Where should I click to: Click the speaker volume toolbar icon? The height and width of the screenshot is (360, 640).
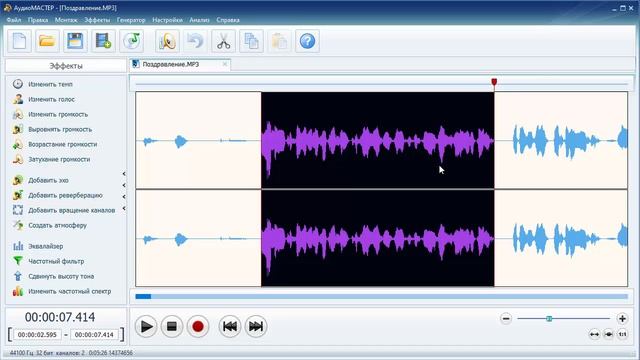coord(167,41)
